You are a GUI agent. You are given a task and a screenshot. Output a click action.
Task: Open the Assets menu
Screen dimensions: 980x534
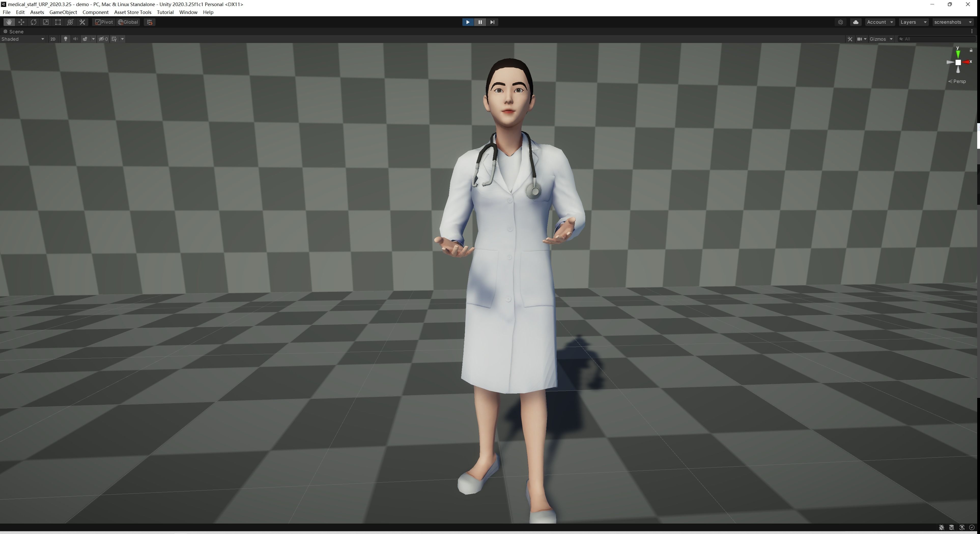(37, 12)
